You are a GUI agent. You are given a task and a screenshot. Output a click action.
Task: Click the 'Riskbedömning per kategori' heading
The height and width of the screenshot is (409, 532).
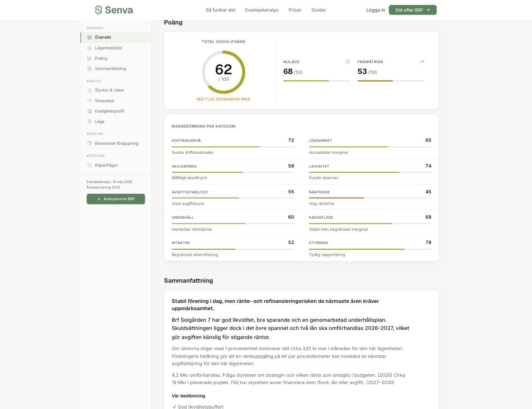tap(204, 127)
